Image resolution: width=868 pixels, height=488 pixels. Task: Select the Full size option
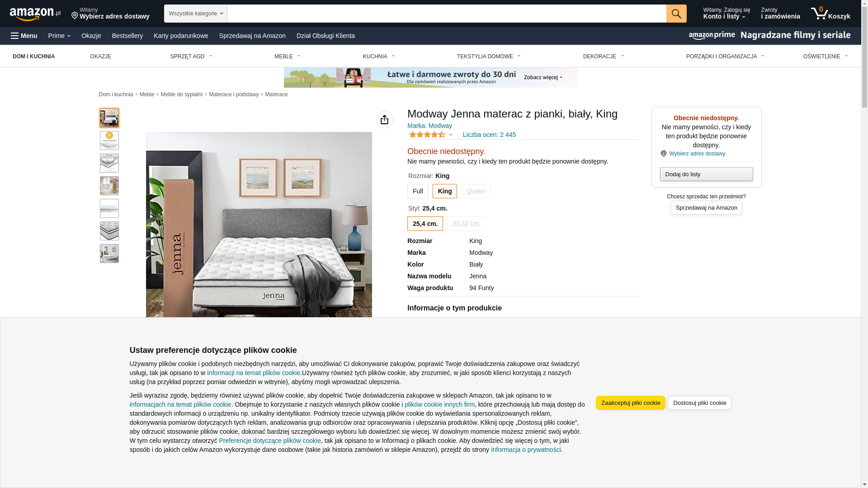[x=418, y=191]
